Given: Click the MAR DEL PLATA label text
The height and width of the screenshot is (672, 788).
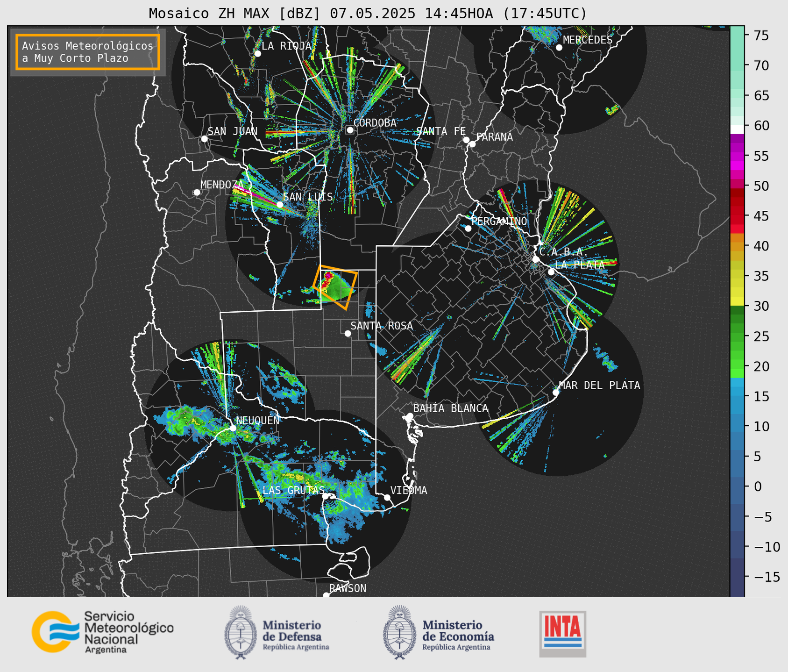Looking at the screenshot, I should pos(599,385).
